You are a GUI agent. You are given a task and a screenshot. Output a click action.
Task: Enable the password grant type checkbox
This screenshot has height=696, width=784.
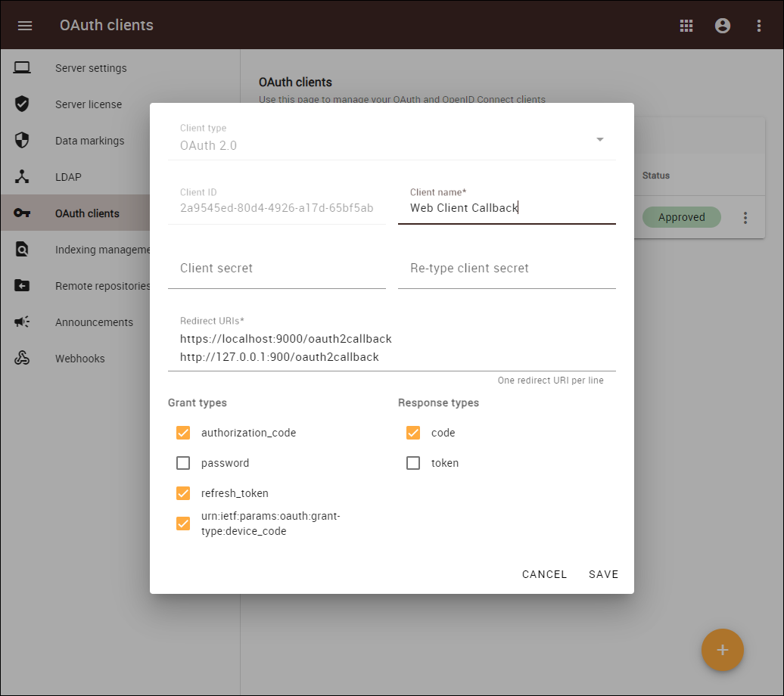click(183, 463)
